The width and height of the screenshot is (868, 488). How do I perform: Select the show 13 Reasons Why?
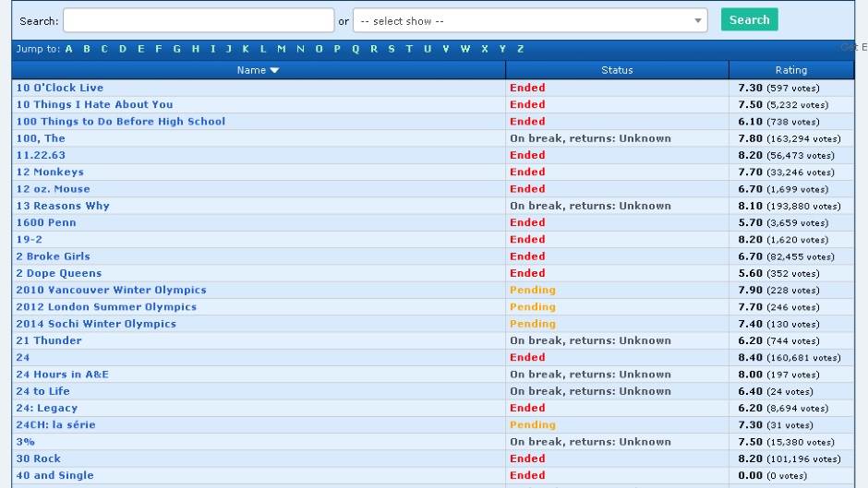coord(63,206)
